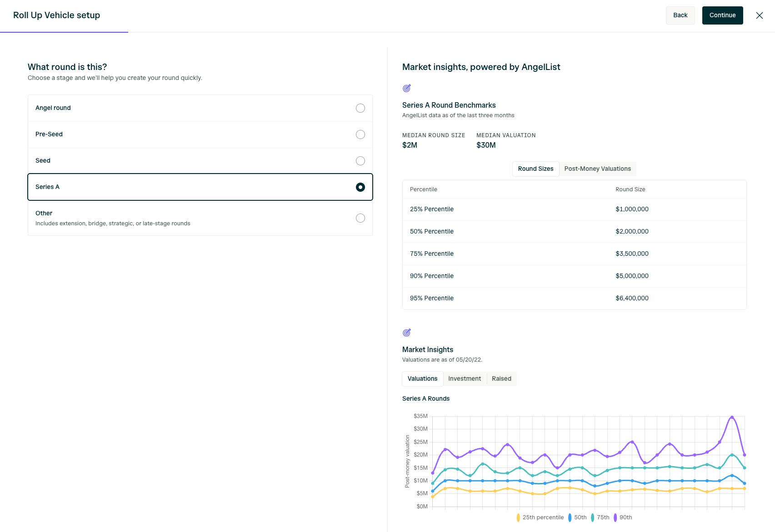Select the Angel round radio option
The height and width of the screenshot is (532, 775).
click(x=360, y=108)
